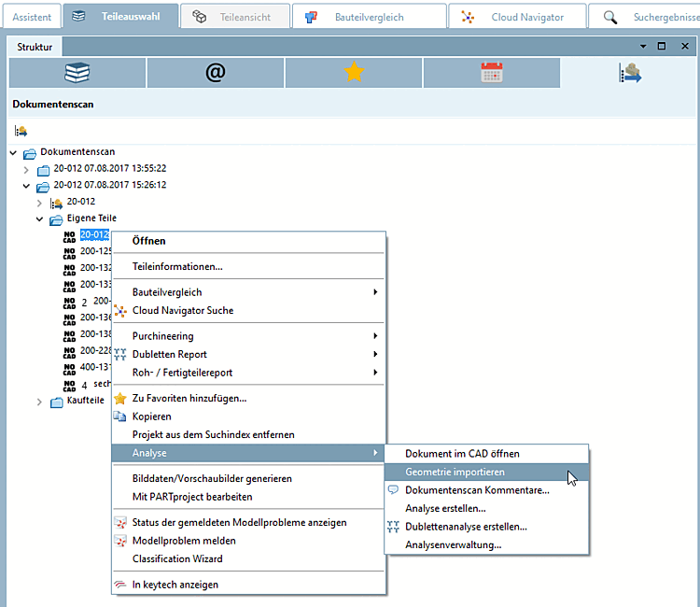The image size is (700, 607).
Task: Click the Teileansicht tab cube icon
Action: pos(199,17)
